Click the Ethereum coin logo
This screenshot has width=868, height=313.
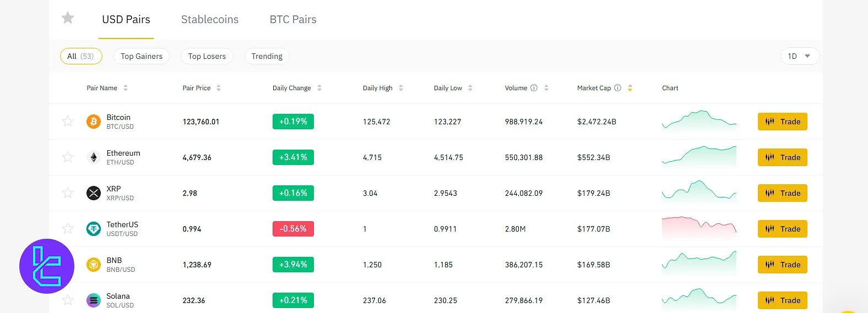(94, 157)
